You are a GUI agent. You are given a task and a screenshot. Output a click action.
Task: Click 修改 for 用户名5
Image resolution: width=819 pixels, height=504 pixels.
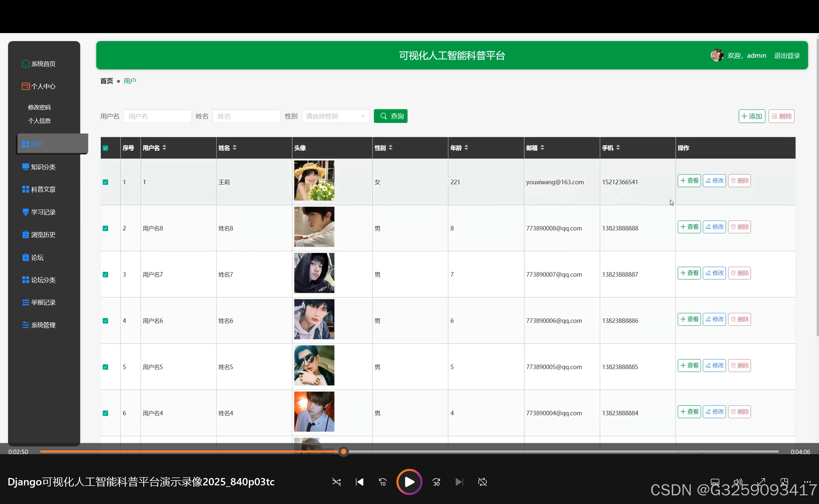click(x=714, y=366)
